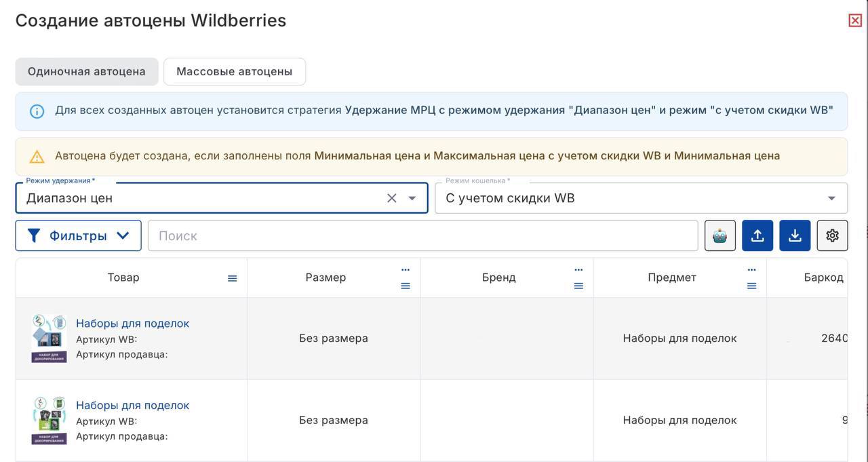Click the first product thumbnail image
Image resolution: width=868 pixels, height=462 pixels.
49,339
